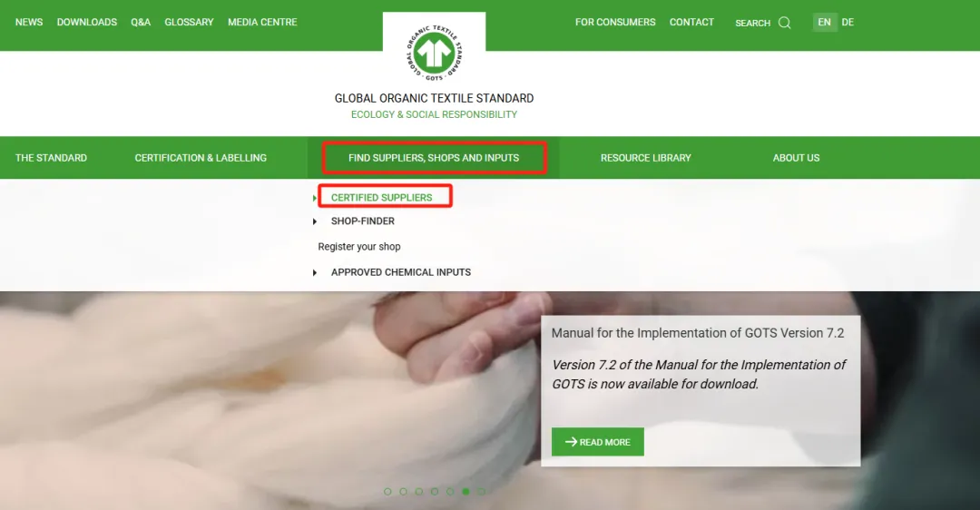
Task: Expand arrow beside APPROVED CHEMICAL INPUTS
Action: (314, 272)
